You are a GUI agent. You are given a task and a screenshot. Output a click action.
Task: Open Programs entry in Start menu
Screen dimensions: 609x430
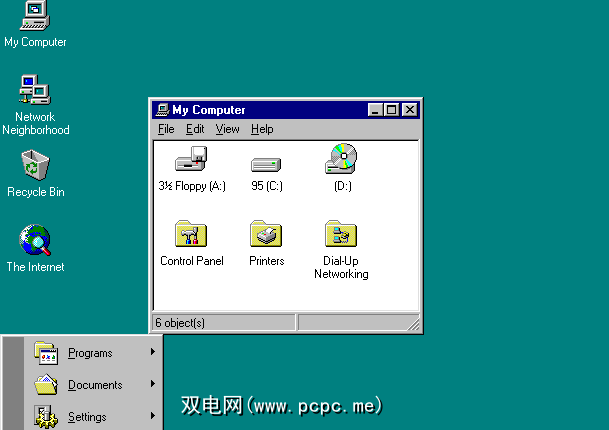[93, 353]
